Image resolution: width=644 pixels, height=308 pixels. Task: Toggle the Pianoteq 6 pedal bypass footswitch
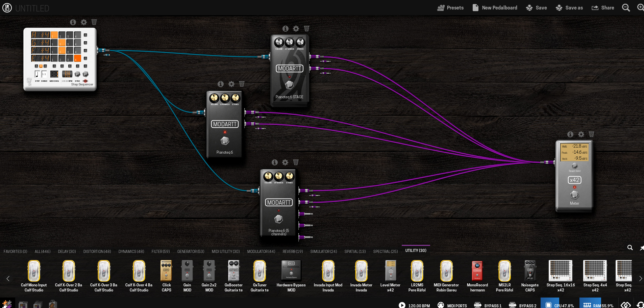(x=225, y=140)
